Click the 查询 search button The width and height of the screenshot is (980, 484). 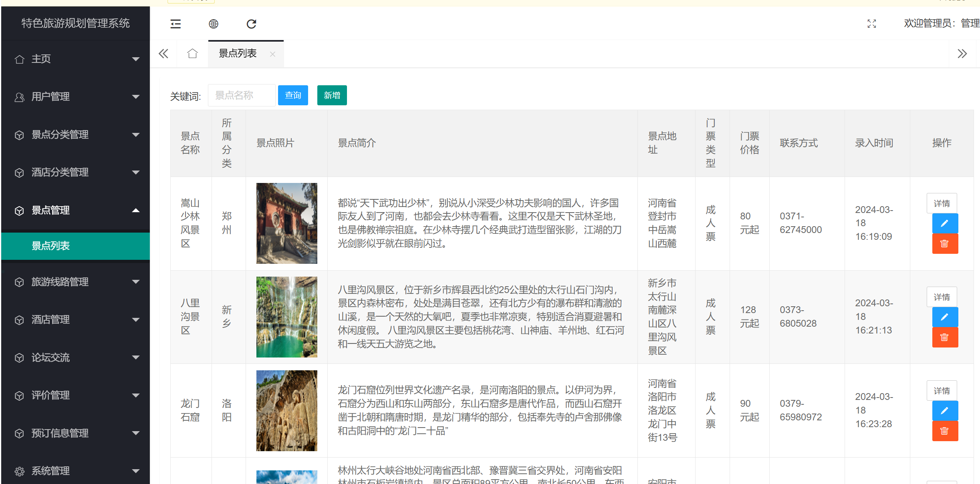pyautogui.click(x=292, y=95)
